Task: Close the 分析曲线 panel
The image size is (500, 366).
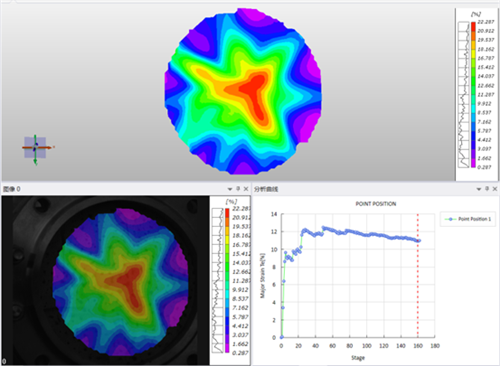Action: coord(495,189)
